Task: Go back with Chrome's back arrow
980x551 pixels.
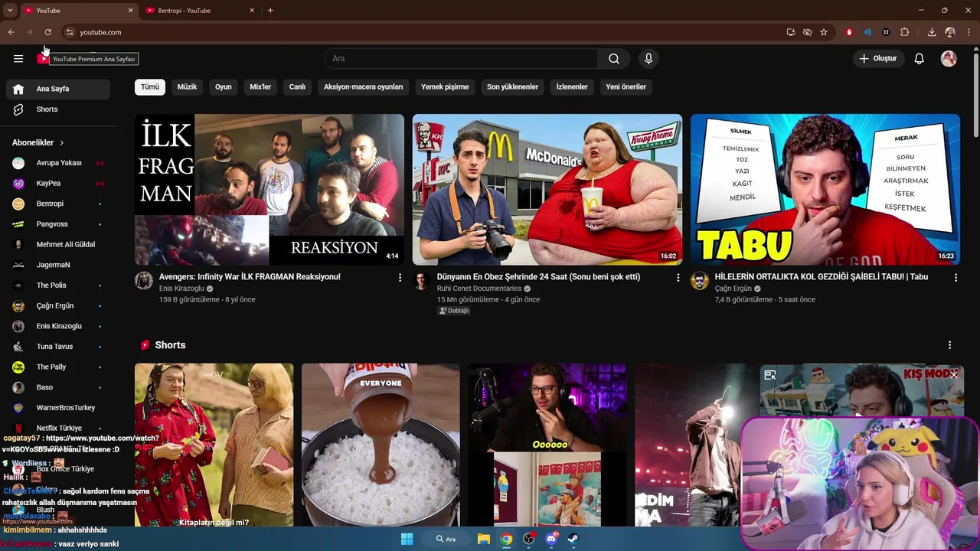Action: (x=11, y=32)
